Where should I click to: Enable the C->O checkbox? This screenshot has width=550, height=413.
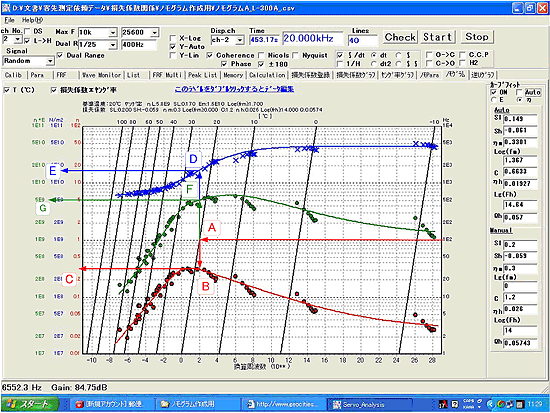click(429, 63)
